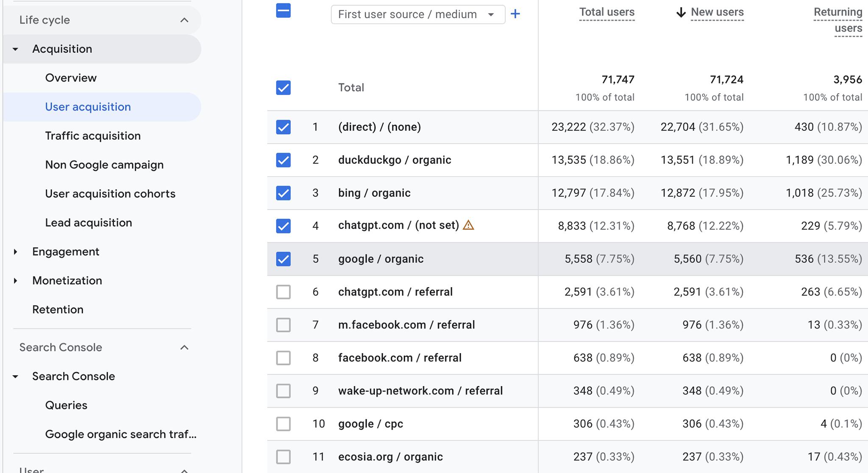The height and width of the screenshot is (473, 868).
Task: Uncheck the Total row checkbox
Action: click(283, 88)
